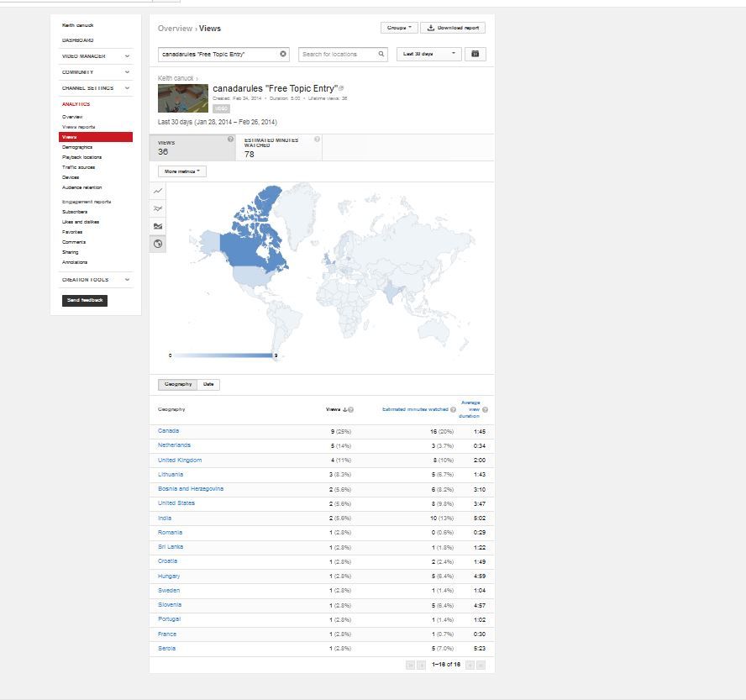Open the Last 30 days dropdown
746x700 pixels.
coord(432,54)
